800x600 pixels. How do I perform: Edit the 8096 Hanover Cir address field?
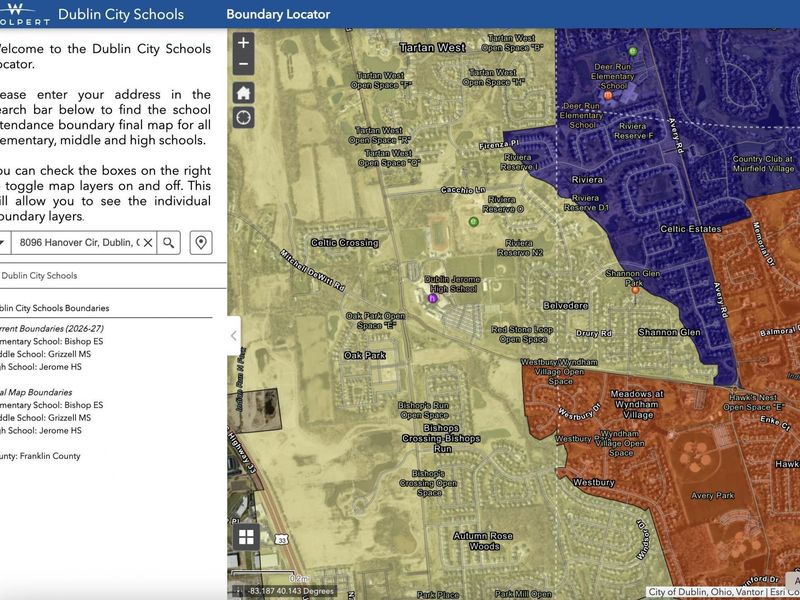pyautogui.click(x=77, y=242)
